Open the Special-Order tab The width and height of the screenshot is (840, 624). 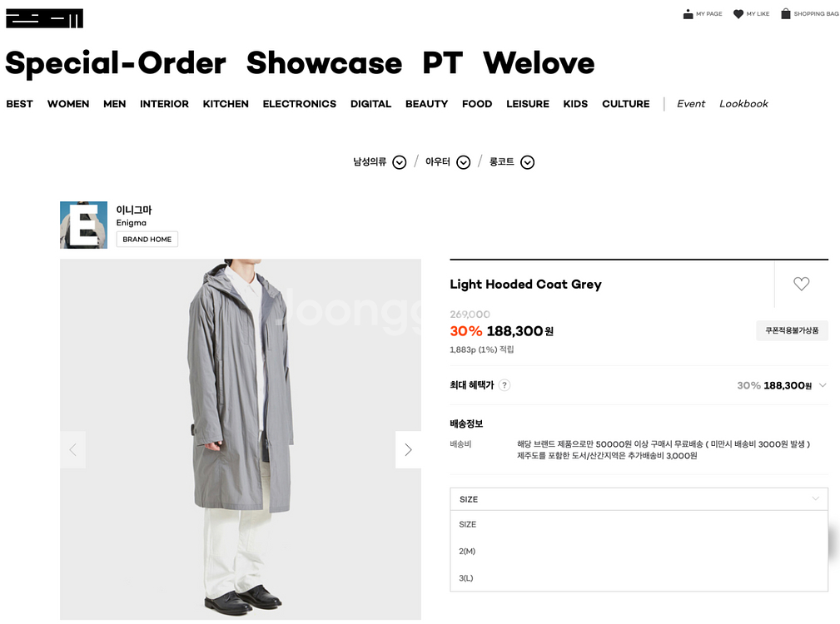coord(116,63)
